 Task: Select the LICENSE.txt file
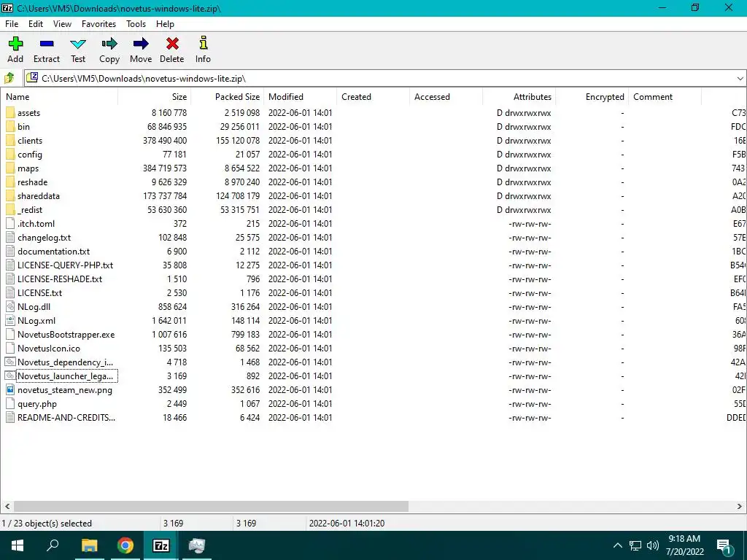point(39,293)
